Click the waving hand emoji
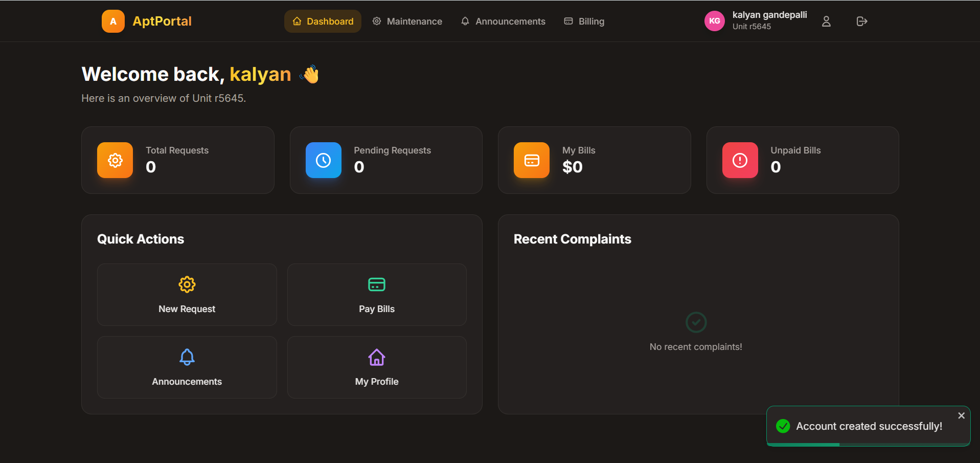The image size is (980, 463). [310, 74]
